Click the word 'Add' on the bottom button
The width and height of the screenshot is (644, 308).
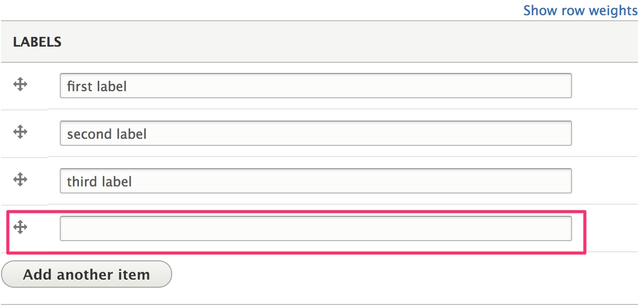pos(38,275)
